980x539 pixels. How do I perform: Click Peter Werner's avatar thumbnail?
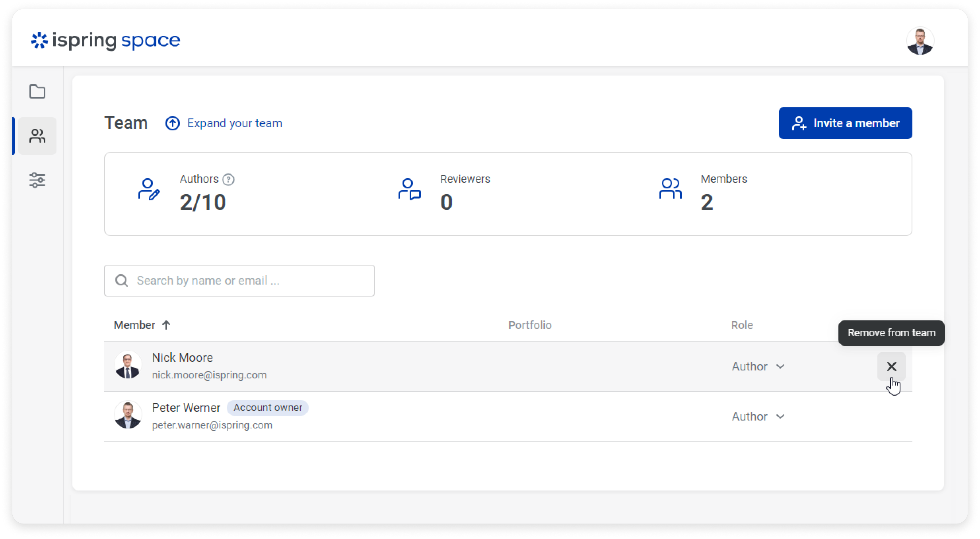point(128,415)
